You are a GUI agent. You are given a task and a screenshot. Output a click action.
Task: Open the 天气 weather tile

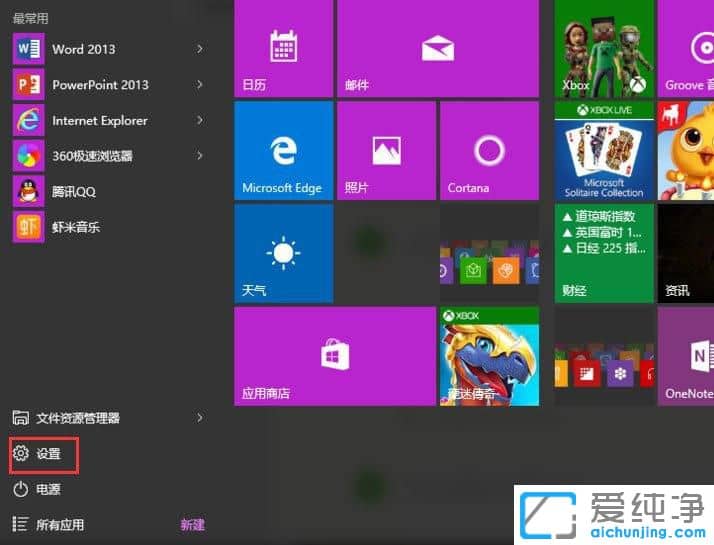283,254
